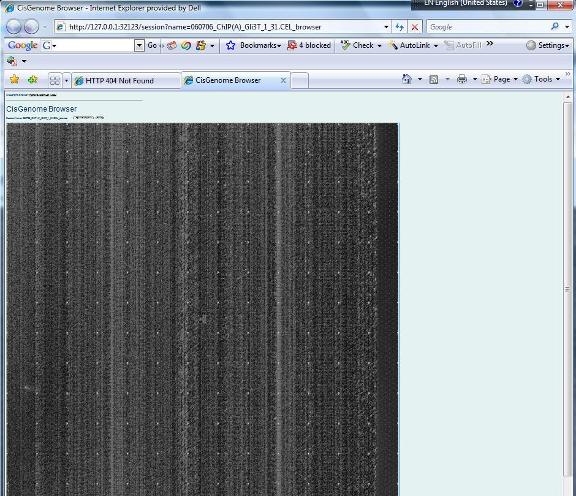Expand the Google toolbar Settings menu

pyautogui.click(x=547, y=45)
